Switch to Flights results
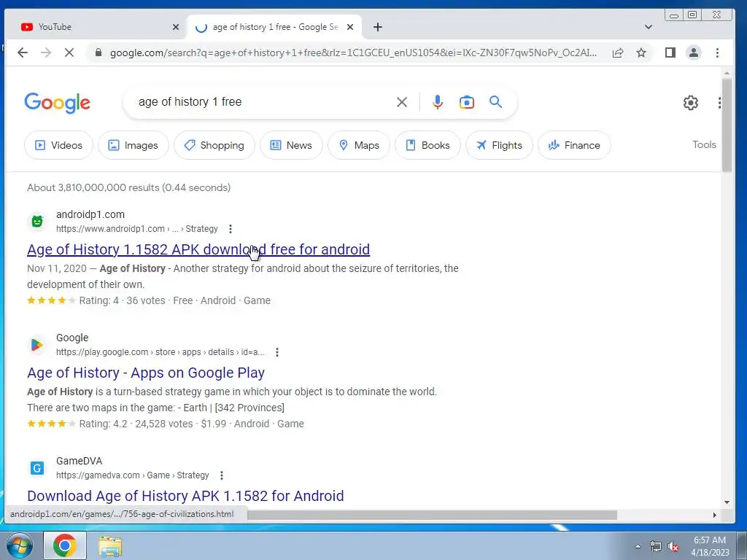Viewport: 747px width, 560px height. coord(499,145)
